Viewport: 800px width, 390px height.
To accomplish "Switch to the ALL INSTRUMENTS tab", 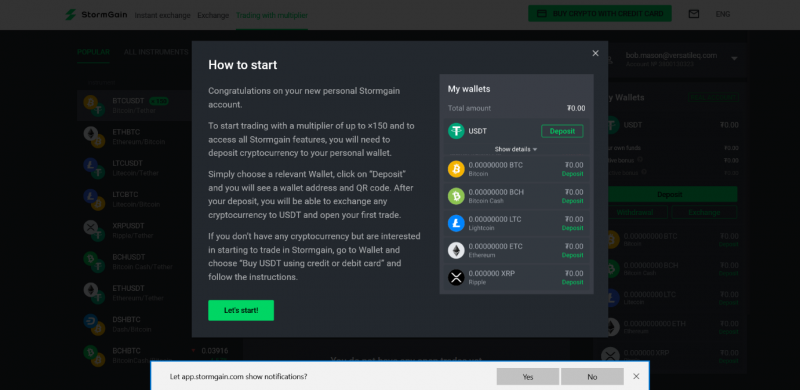I will 156,52.
